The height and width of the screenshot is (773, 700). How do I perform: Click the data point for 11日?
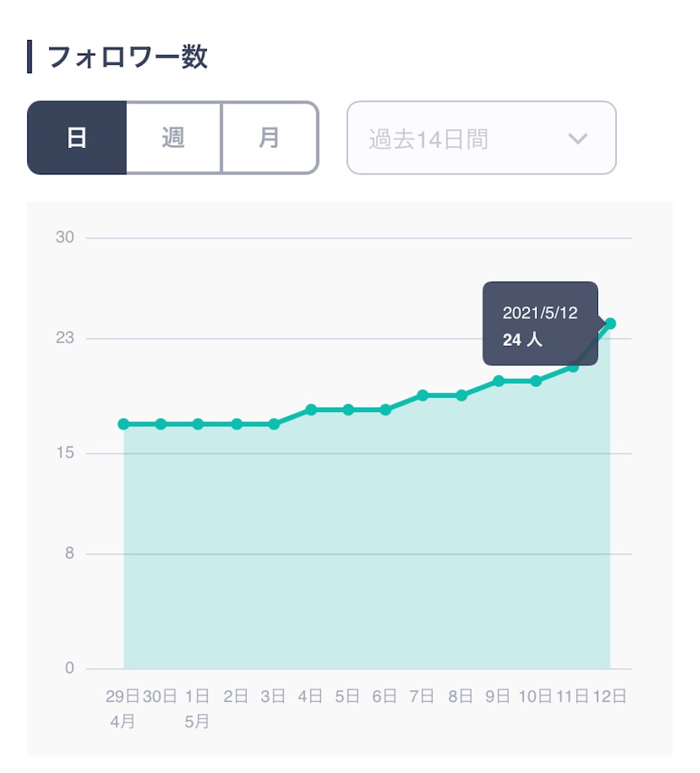pos(572,366)
